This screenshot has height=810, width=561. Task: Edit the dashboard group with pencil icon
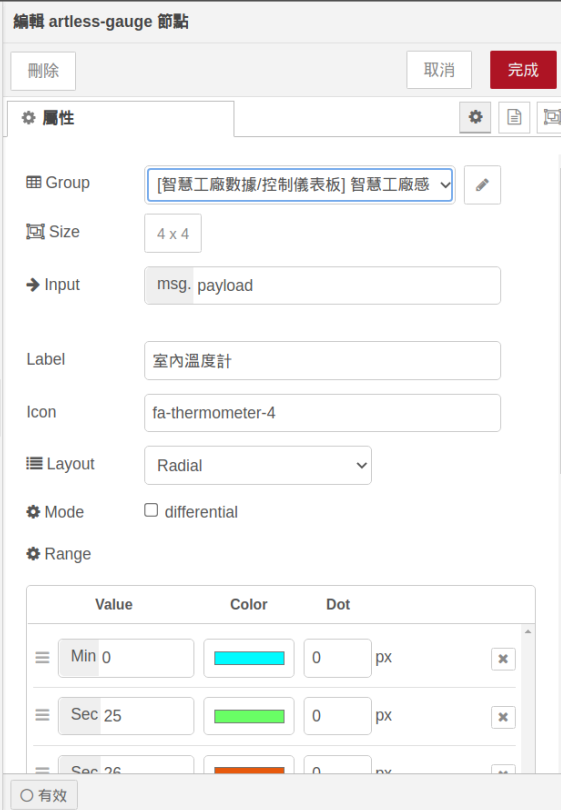[482, 185]
